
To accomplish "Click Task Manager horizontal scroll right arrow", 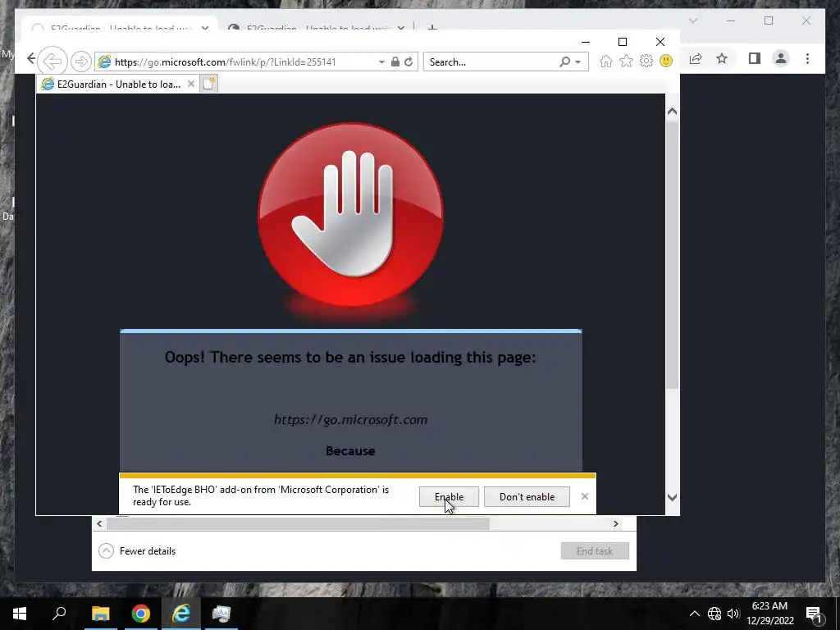I will click(615, 523).
